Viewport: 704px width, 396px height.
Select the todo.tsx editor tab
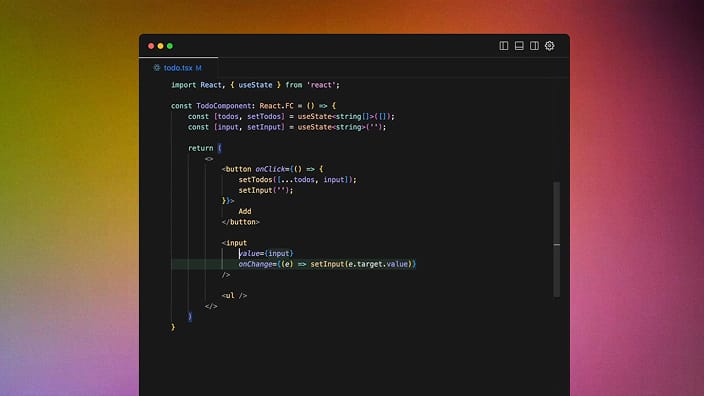click(179, 68)
